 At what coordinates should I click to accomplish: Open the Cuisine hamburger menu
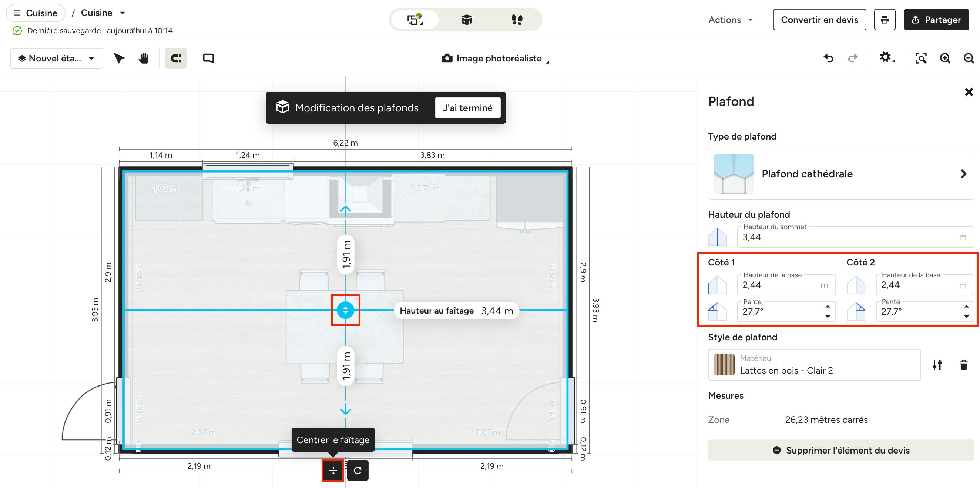[36, 13]
